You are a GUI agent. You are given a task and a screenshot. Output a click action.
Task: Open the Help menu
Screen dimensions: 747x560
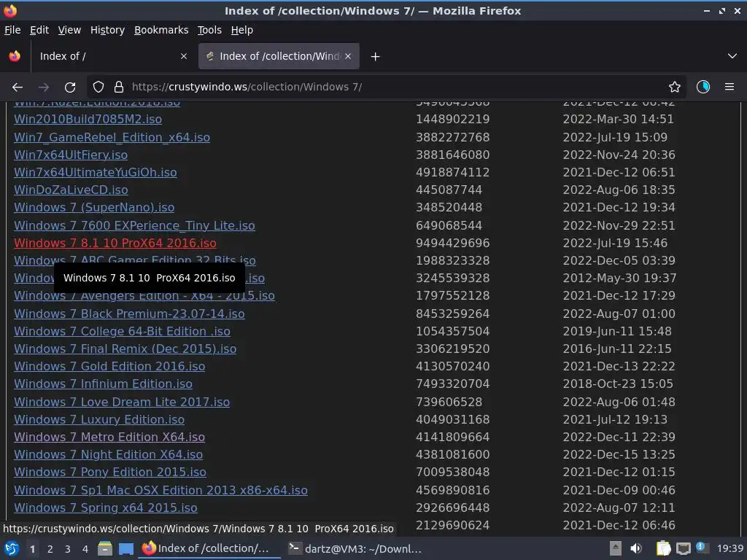tap(242, 30)
